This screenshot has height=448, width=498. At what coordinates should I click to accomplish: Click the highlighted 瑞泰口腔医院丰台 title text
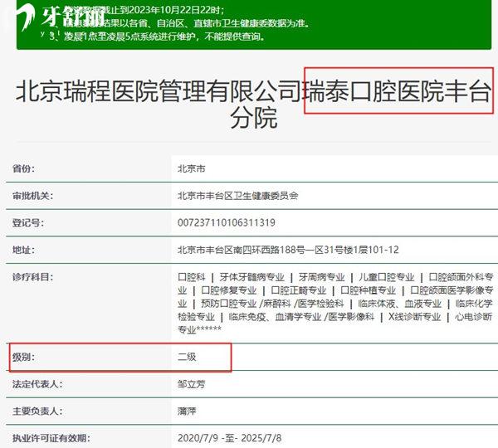click(x=398, y=90)
